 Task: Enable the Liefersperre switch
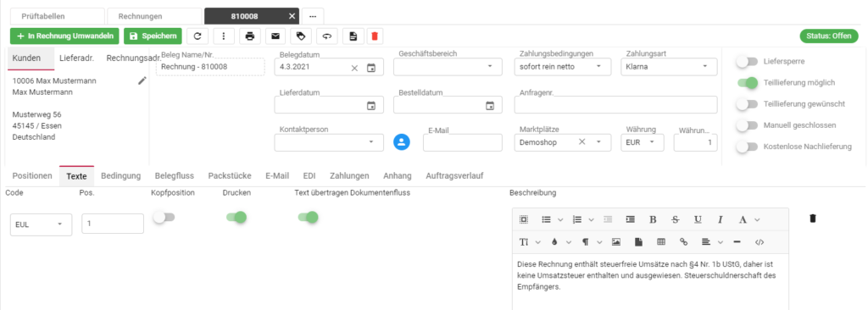tap(747, 62)
